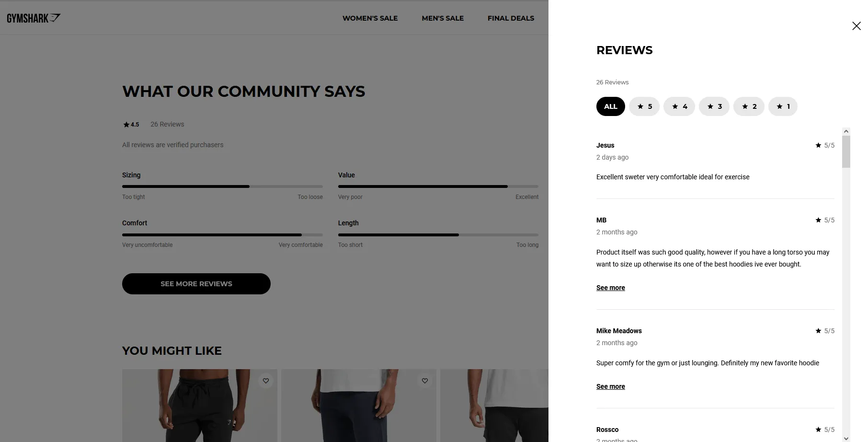868x442 pixels.
Task: Click the star icon next to Jesus's 5/5 rating
Action: tap(818, 145)
